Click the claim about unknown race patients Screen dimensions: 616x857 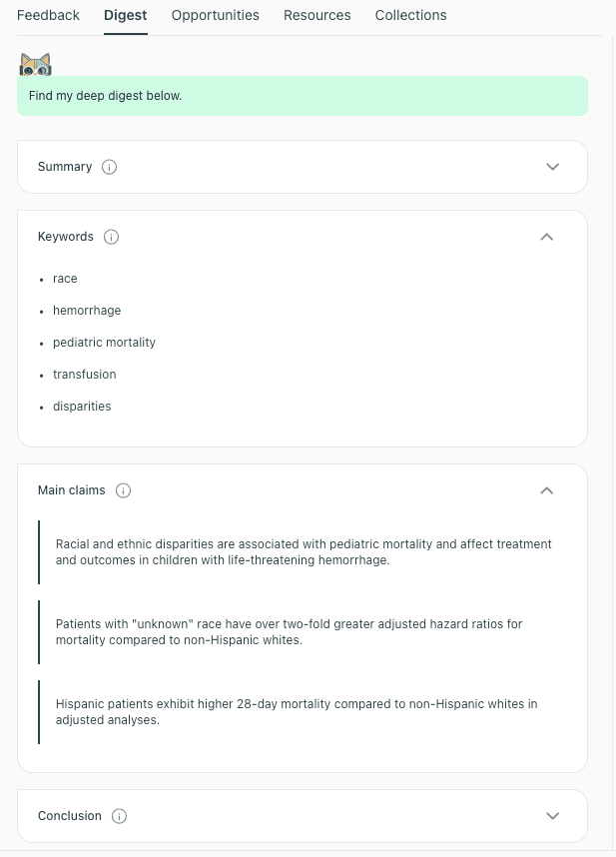pyautogui.click(x=290, y=631)
